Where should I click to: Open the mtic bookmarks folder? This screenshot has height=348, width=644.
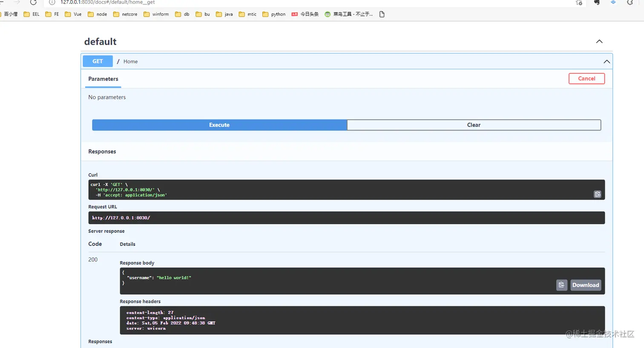(x=248, y=14)
